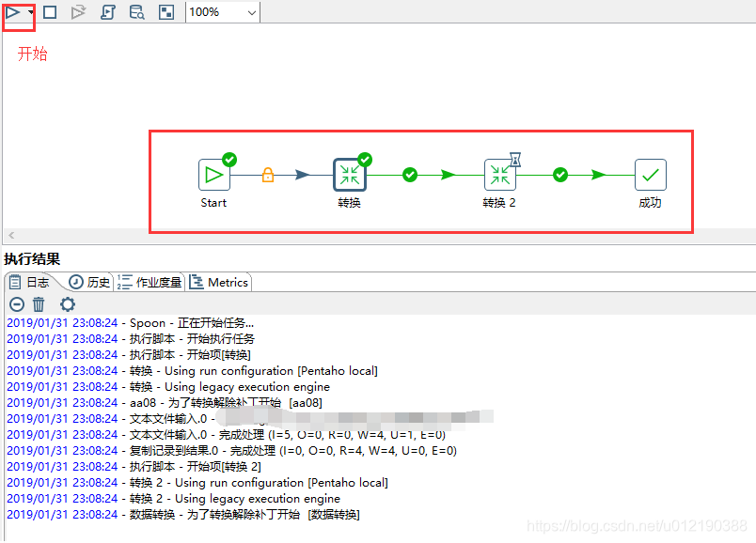The image size is (756, 543).
Task: Click the replay job toolbar icon
Action: 78,12
